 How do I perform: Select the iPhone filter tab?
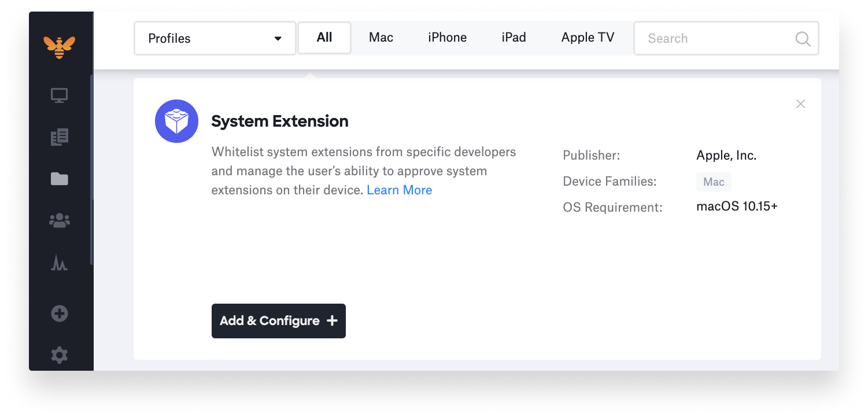coord(447,37)
